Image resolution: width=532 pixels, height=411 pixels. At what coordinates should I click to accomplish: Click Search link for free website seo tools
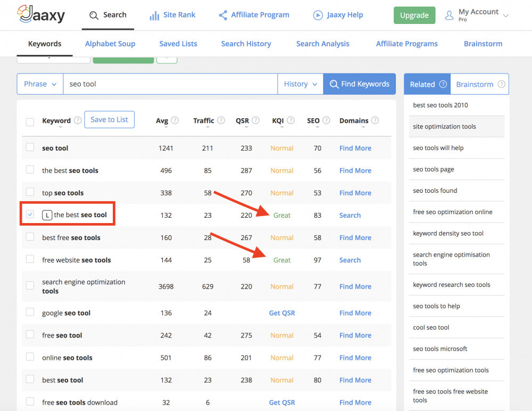pyautogui.click(x=350, y=260)
